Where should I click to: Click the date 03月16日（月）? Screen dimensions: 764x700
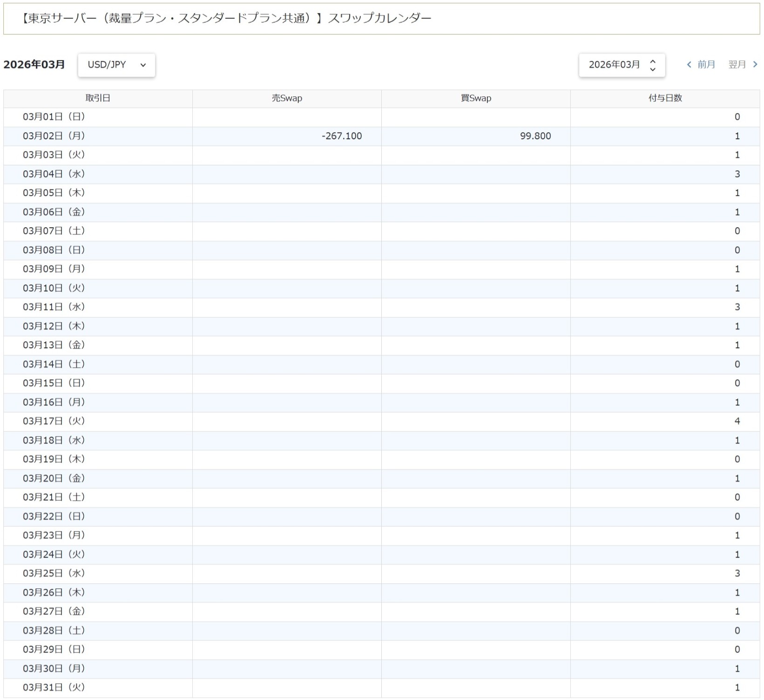coord(54,402)
